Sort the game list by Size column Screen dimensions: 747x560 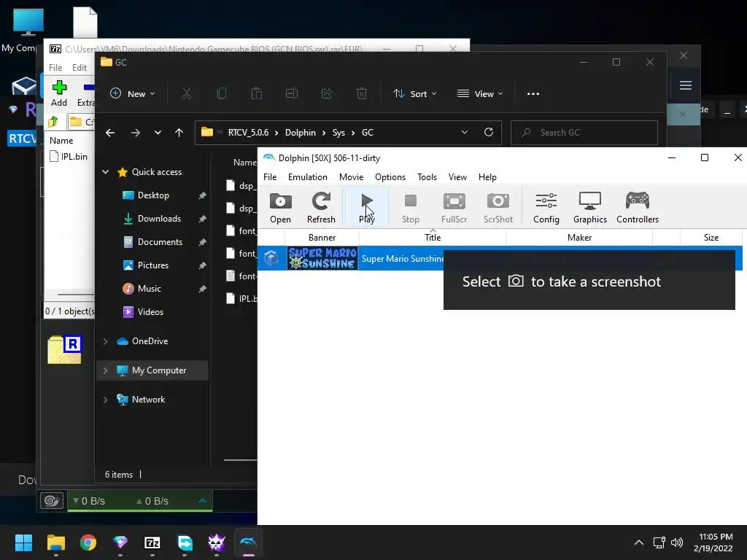tap(711, 237)
